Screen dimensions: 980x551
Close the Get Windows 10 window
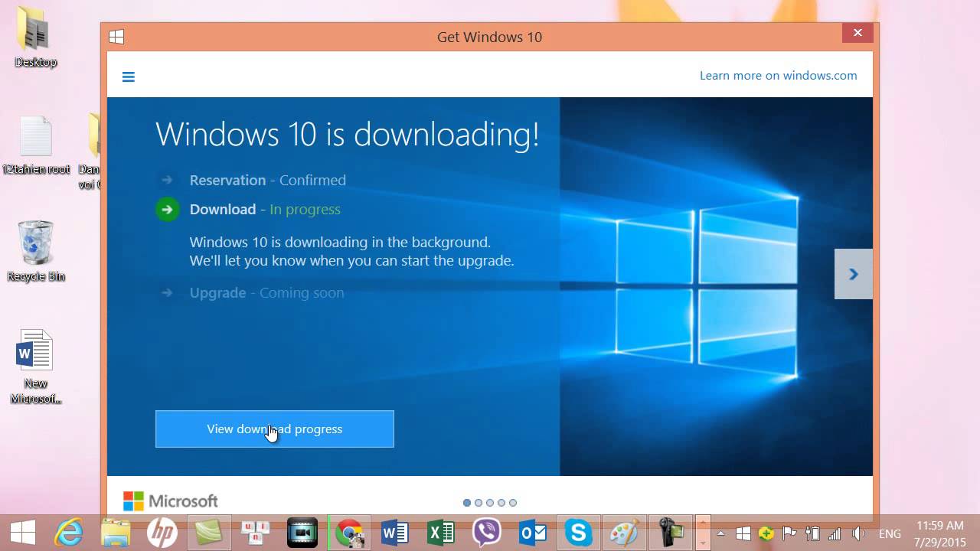coord(857,33)
